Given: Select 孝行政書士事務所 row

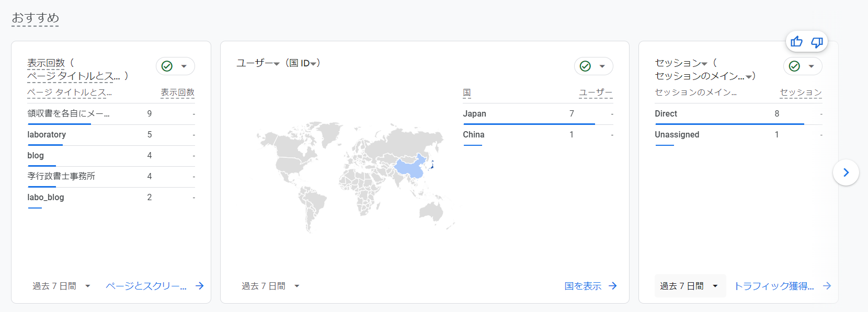Looking at the screenshot, I should [111, 177].
